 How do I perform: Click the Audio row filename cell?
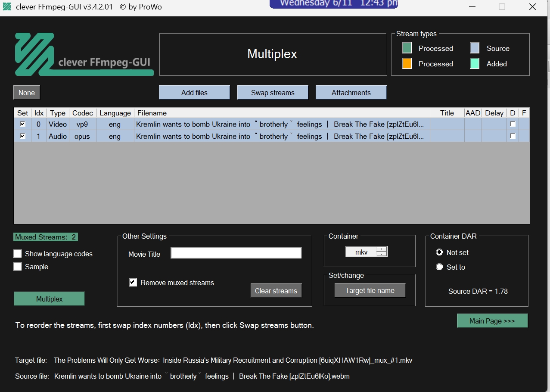tap(282, 136)
